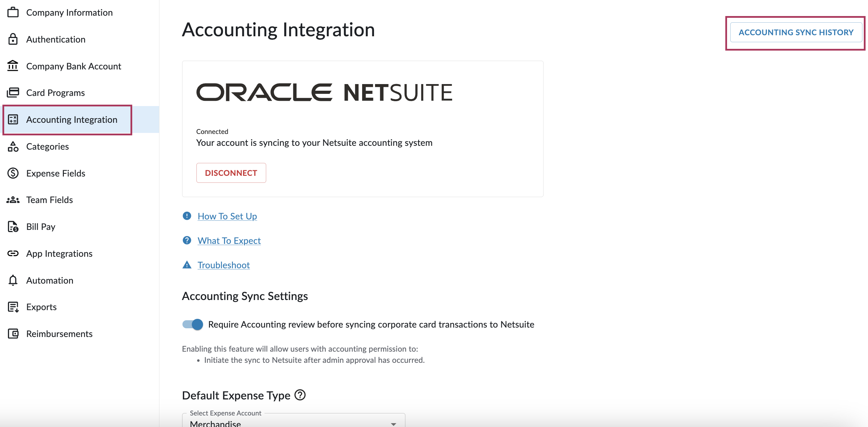Click the Company Information briefcase icon

click(x=13, y=12)
